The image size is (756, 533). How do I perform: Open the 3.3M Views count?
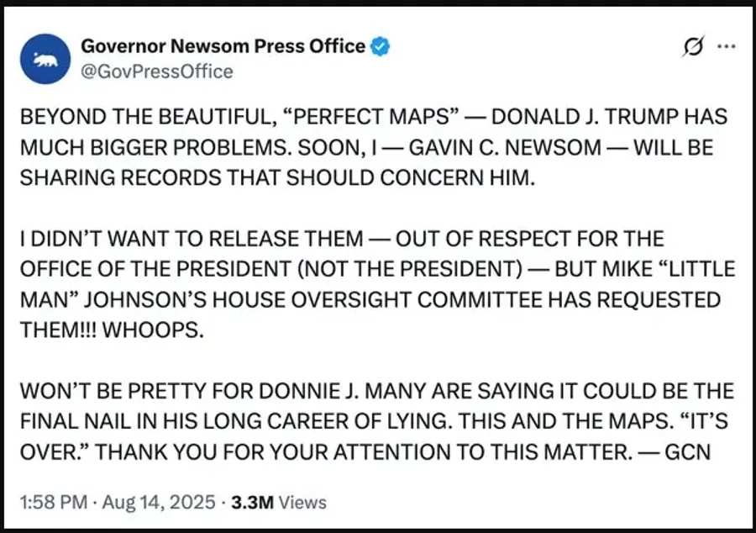[x=279, y=502]
